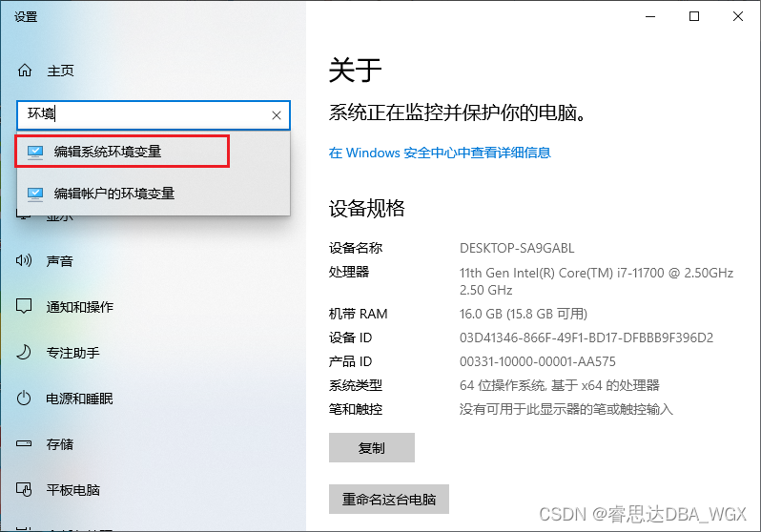Minimize the 设置 window
Image resolution: width=761 pixels, height=532 pixels.
(650, 16)
